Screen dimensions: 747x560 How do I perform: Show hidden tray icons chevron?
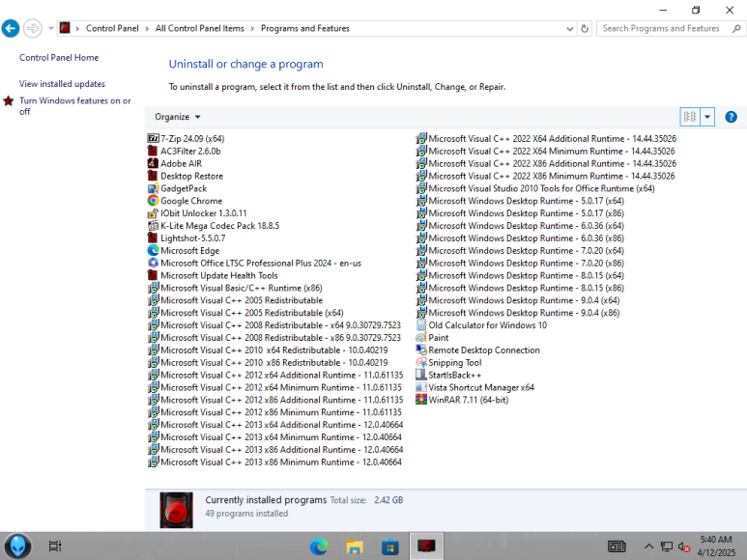(x=648, y=546)
